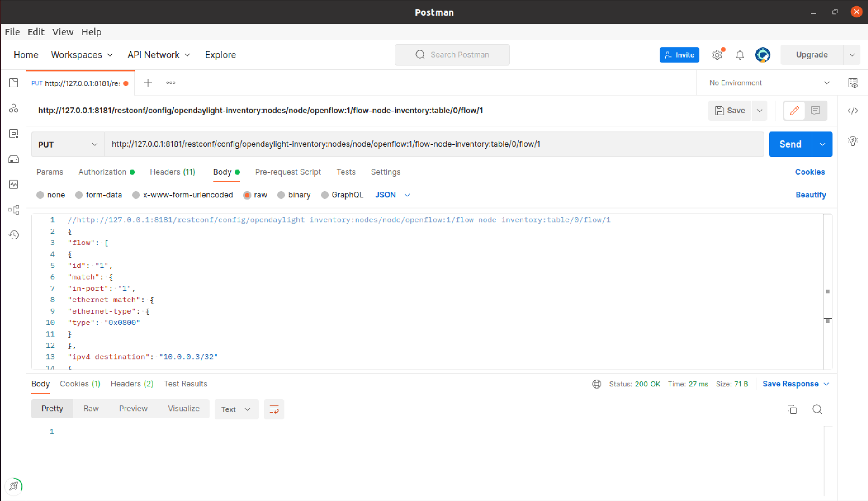The height and width of the screenshot is (501, 868).
Task: Open the Collections sidebar icon
Action: (14, 83)
